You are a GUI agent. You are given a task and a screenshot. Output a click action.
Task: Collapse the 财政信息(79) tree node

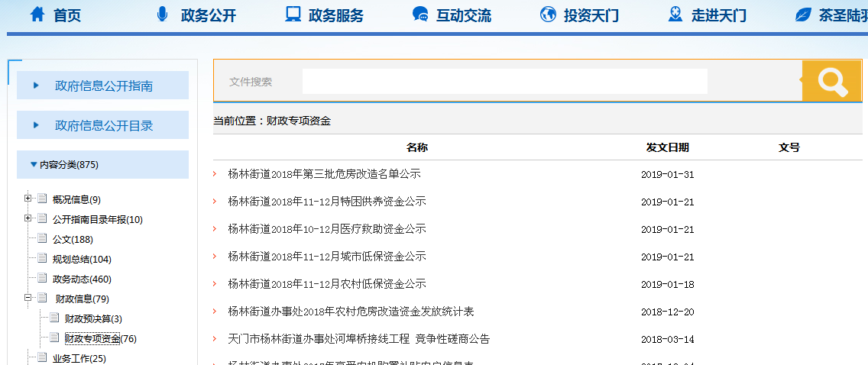click(x=28, y=298)
